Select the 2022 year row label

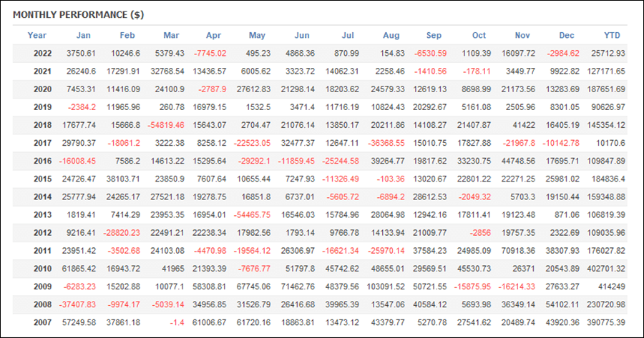[x=43, y=54]
